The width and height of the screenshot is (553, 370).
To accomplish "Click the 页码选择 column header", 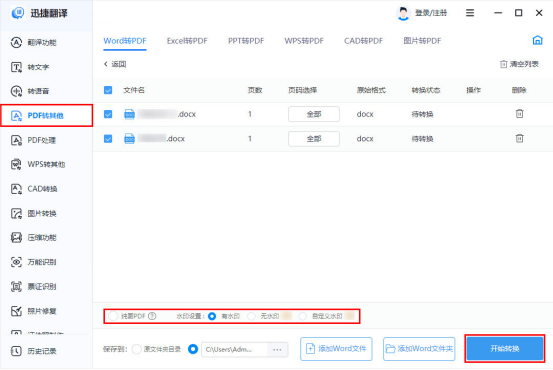I will click(x=302, y=90).
